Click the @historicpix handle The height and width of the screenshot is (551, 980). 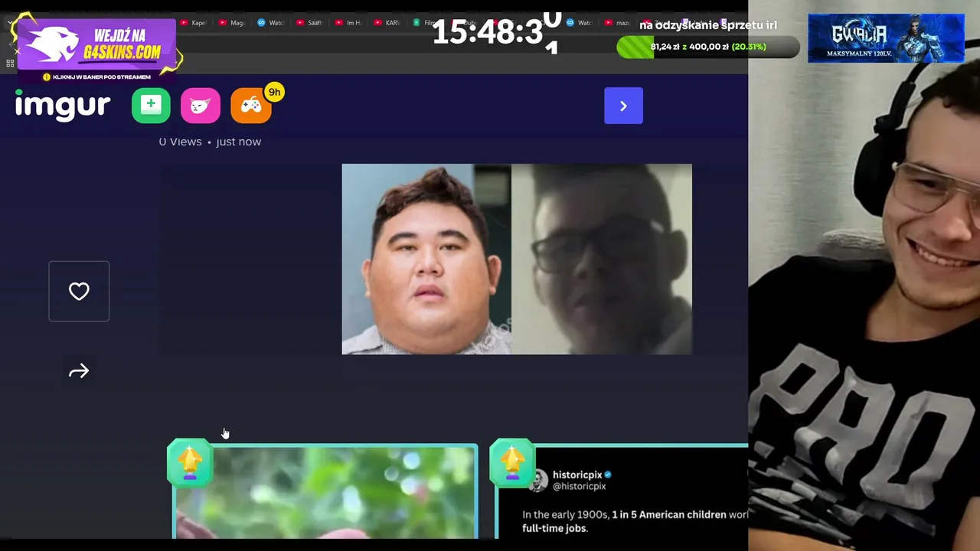[x=580, y=487]
